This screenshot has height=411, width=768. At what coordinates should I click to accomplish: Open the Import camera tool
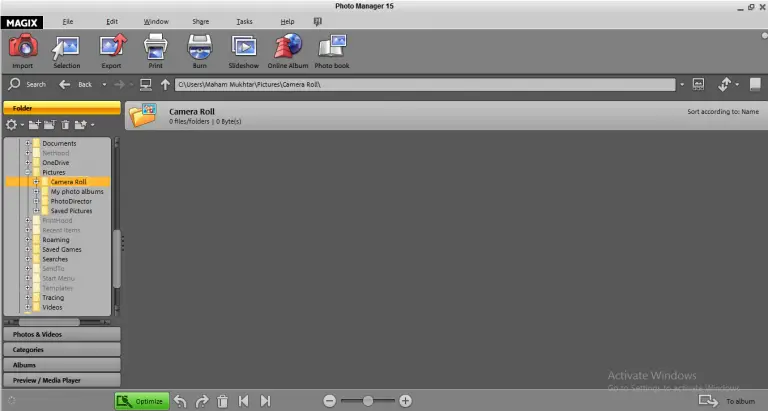[x=23, y=51]
